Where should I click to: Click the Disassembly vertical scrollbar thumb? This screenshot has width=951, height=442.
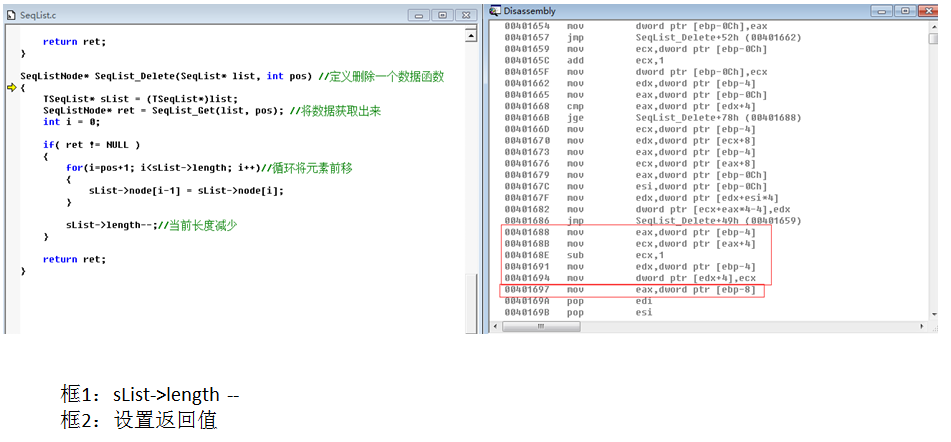(x=933, y=39)
